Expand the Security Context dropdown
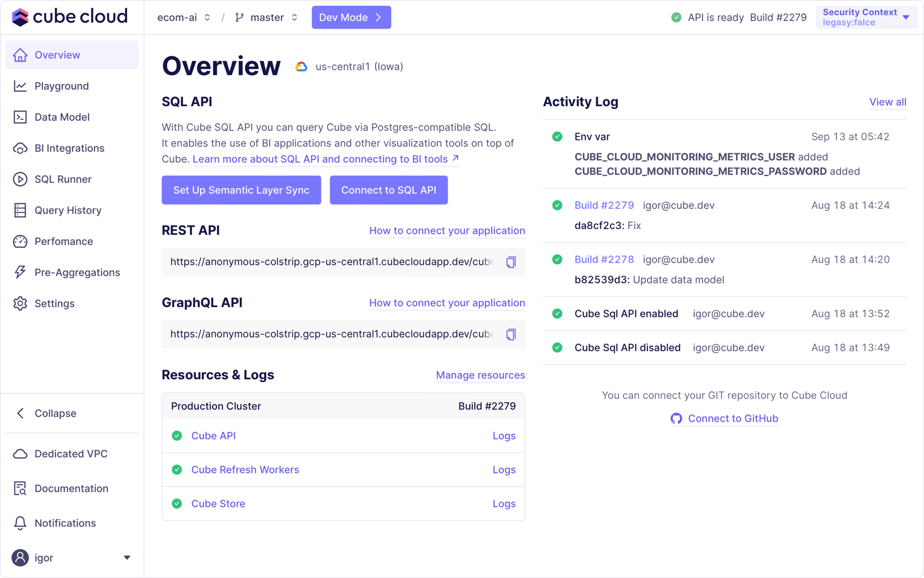 click(x=866, y=18)
